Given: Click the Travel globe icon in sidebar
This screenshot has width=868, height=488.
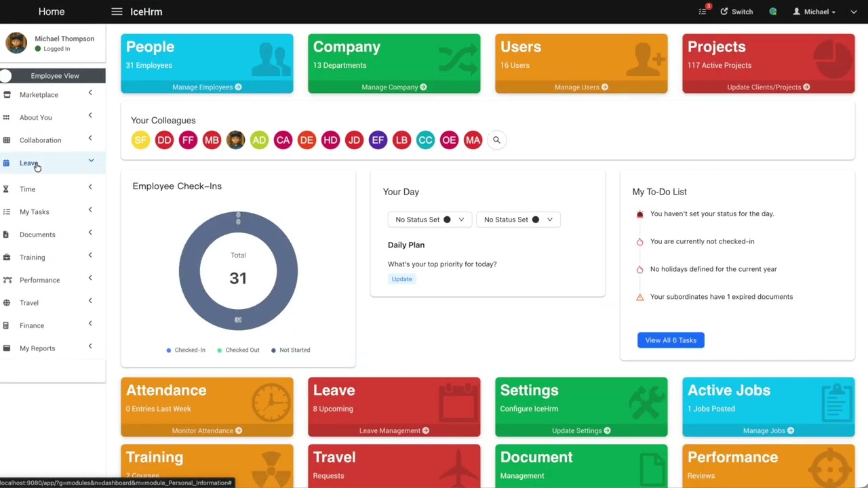Looking at the screenshot, I should 6,303.
